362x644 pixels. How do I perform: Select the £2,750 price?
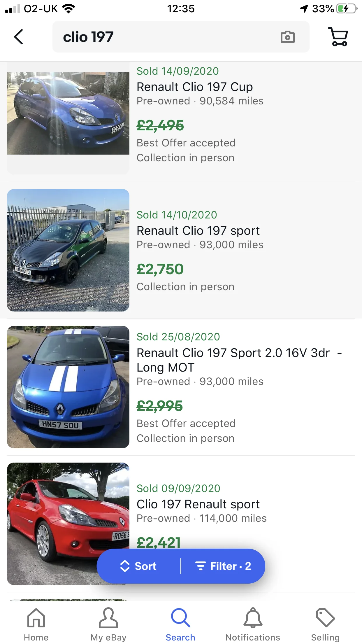coord(160,269)
